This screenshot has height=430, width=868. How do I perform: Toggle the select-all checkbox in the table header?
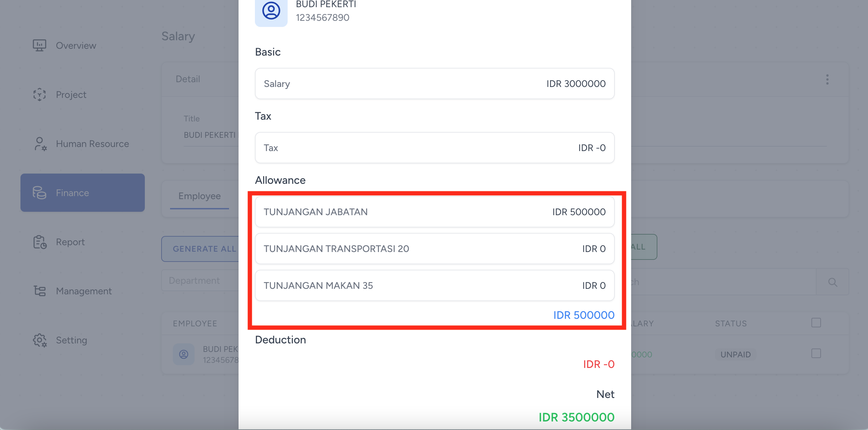816,323
